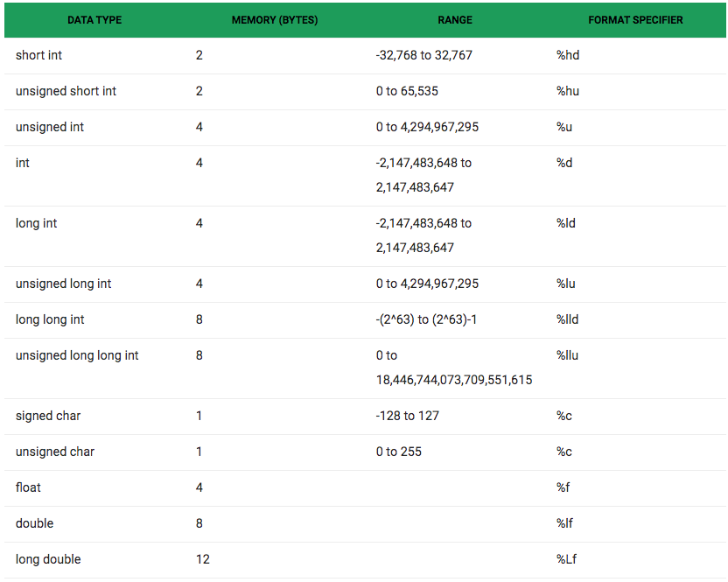Select the %Lf format specifier
This screenshot has width=728, height=582.
click(x=566, y=559)
